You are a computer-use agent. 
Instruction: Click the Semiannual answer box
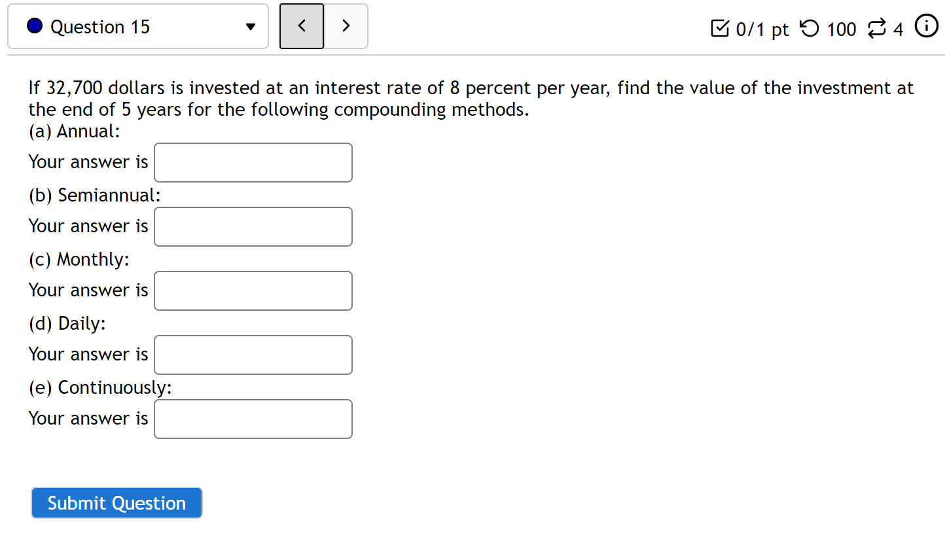(253, 226)
